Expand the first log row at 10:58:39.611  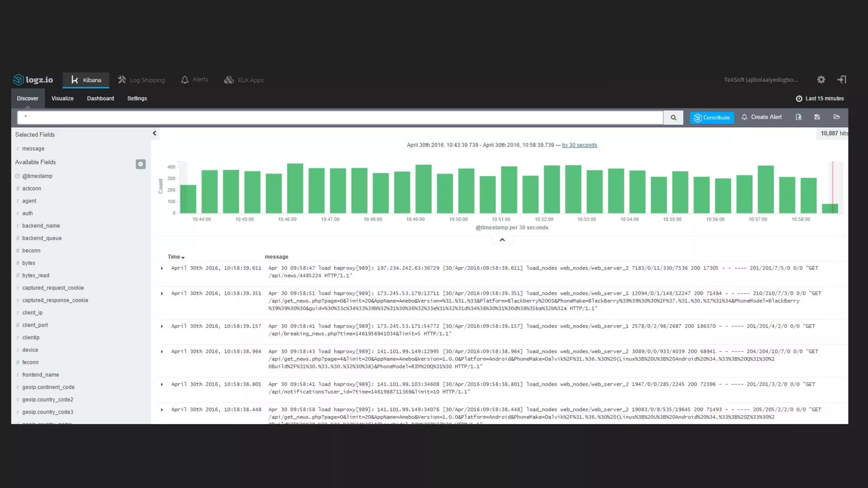coord(162,268)
